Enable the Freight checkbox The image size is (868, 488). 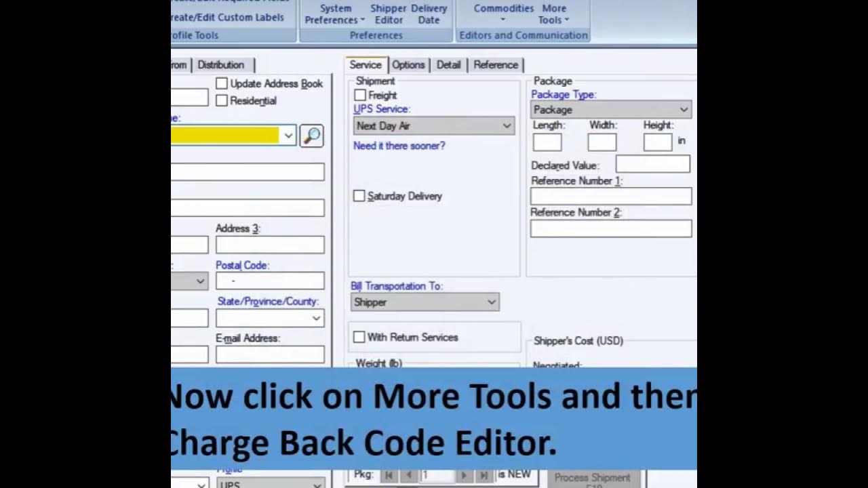point(360,96)
